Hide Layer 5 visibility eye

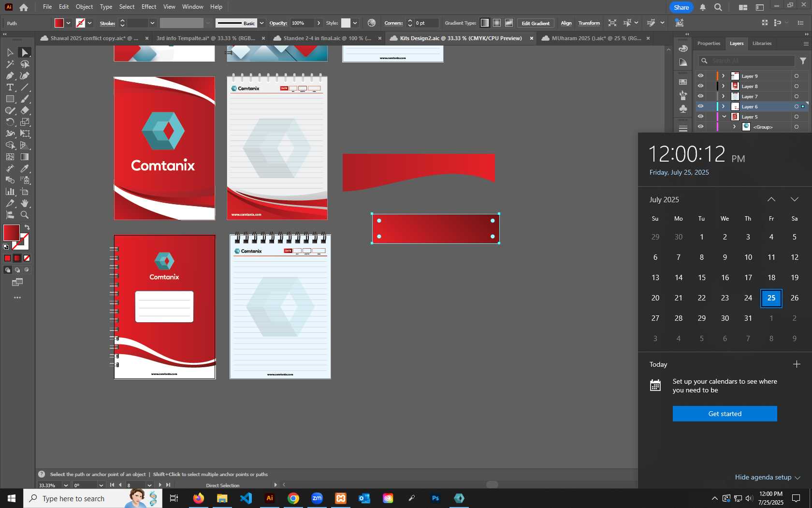(x=700, y=117)
